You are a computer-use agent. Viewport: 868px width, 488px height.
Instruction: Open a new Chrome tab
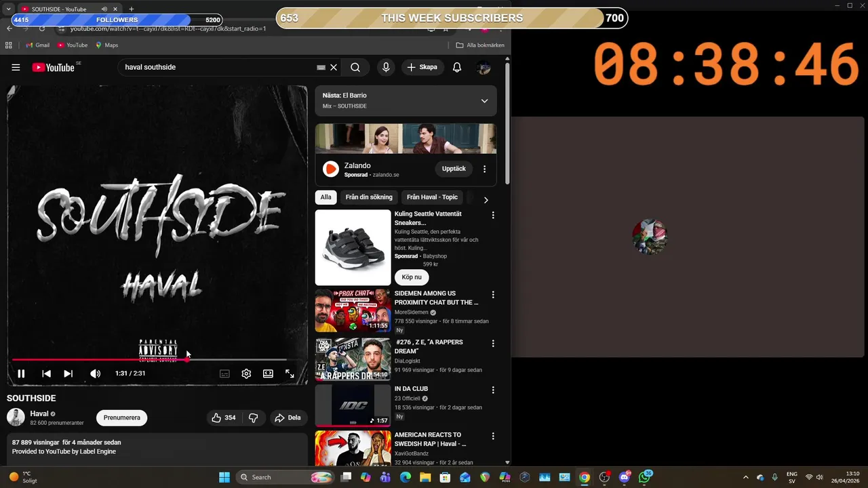pyautogui.click(x=132, y=9)
